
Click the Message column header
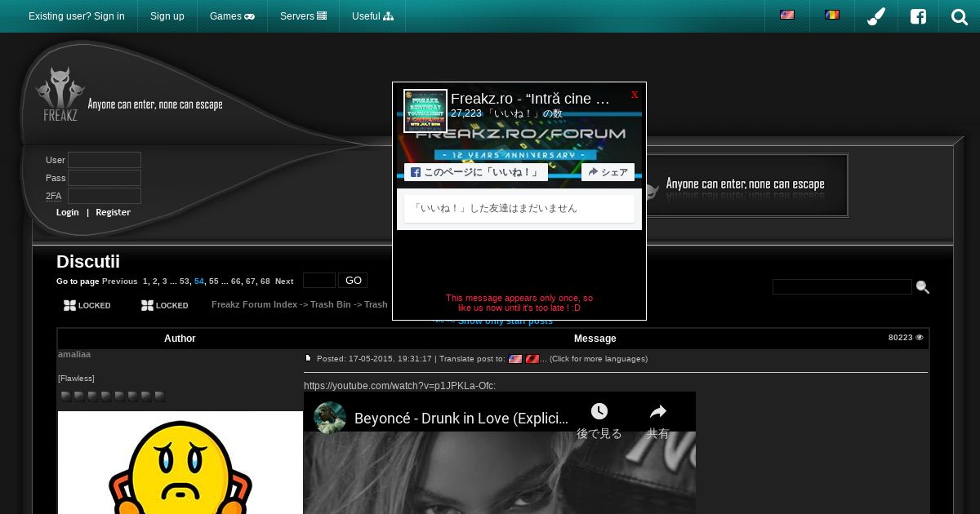point(595,339)
